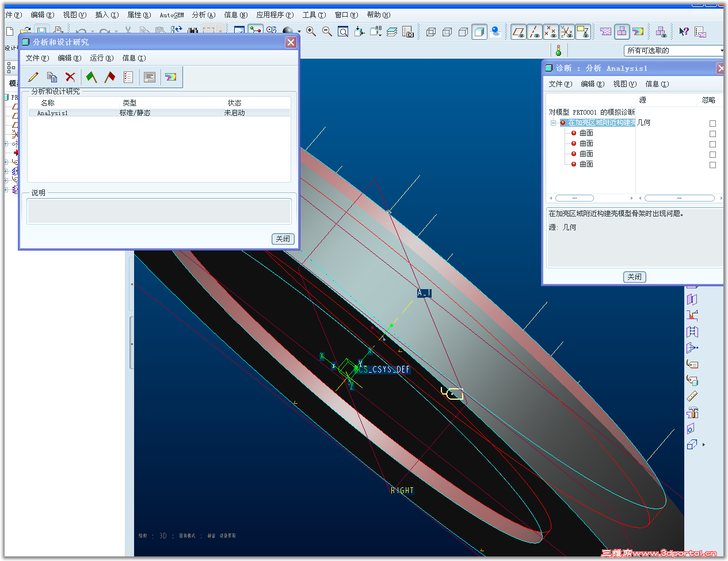Click the zoom out magnifier icon
This screenshot has width=728, height=561.
[327, 32]
